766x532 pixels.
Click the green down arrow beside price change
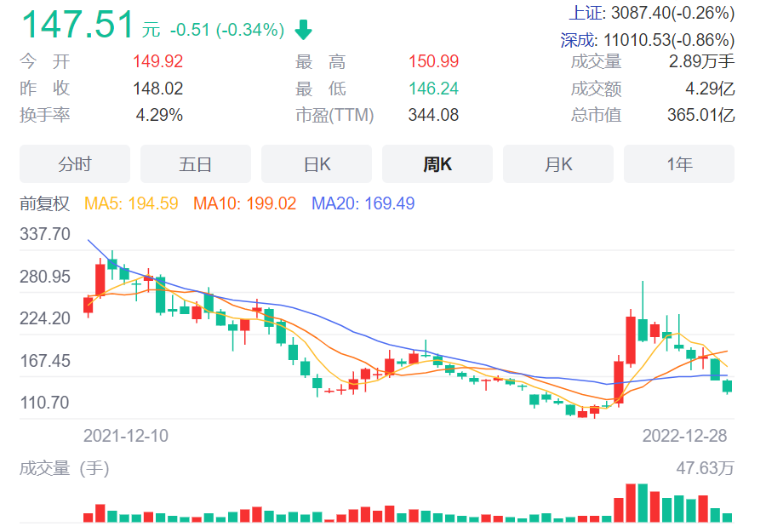click(303, 31)
